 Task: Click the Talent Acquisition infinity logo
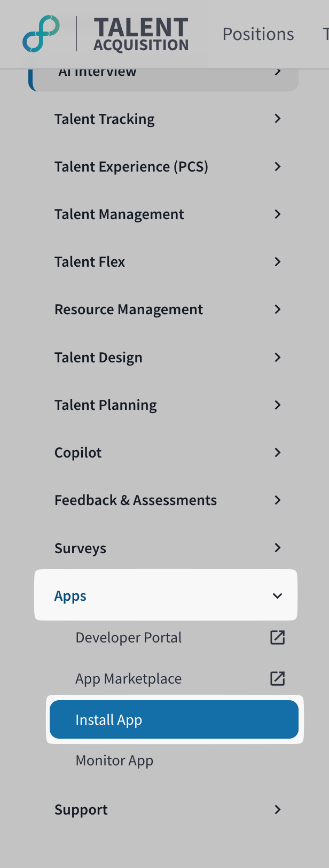click(x=41, y=34)
